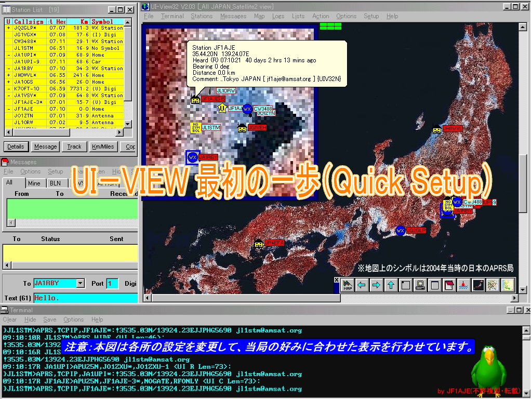Select the JF1AJE Home row

click(x=64, y=109)
